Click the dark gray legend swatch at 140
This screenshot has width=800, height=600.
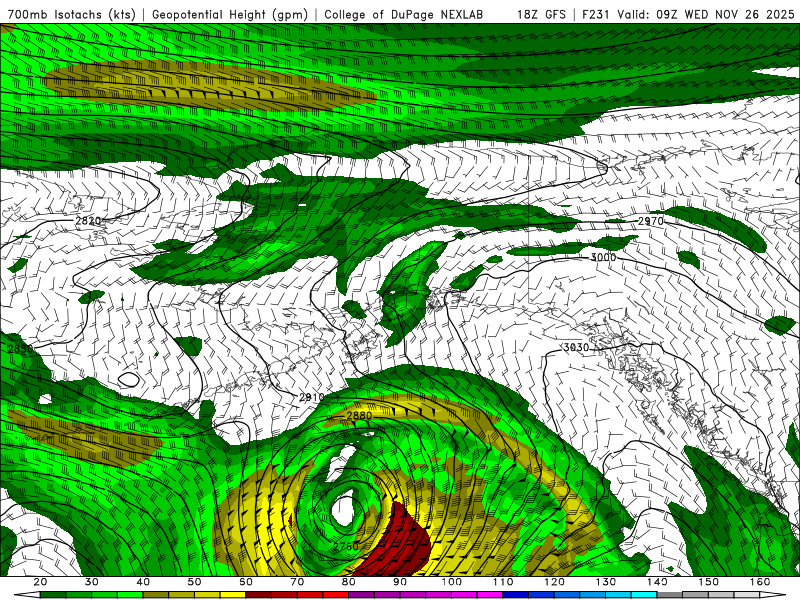pos(670,595)
